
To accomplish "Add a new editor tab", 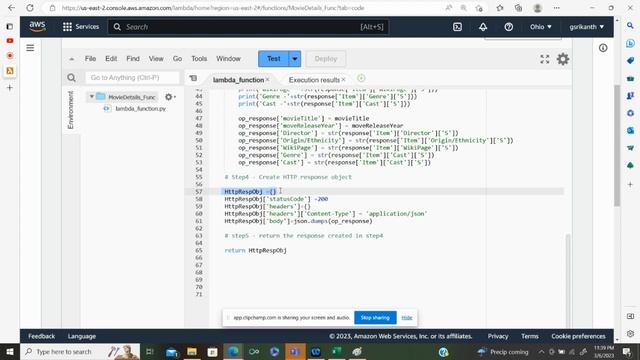I will [361, 78].
